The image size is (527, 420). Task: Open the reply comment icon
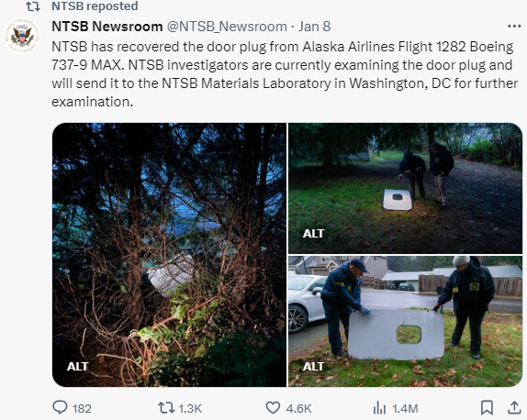(x=61, y=408)
